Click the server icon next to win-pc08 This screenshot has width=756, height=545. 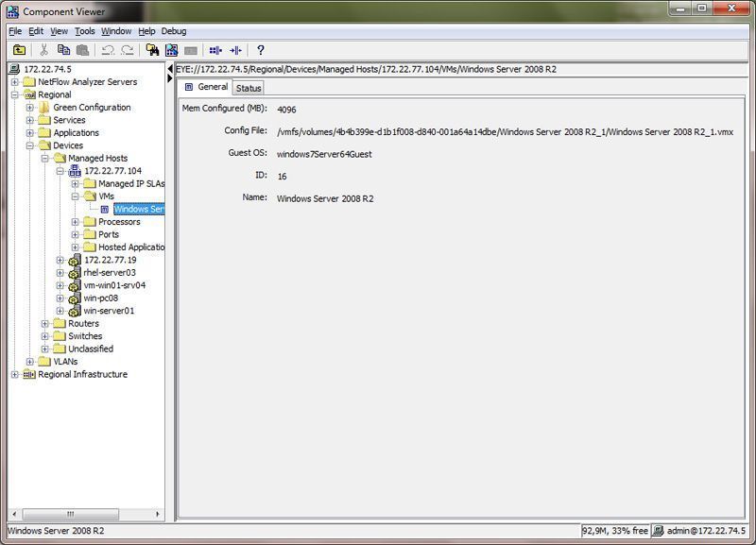(x=75, y=298)
